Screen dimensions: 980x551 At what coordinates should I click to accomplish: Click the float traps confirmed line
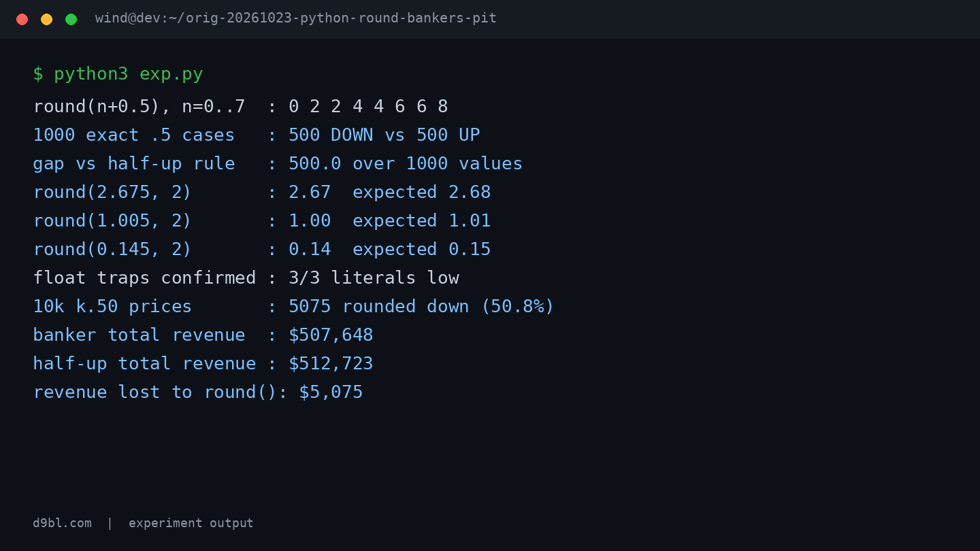(x=246, y=278)
